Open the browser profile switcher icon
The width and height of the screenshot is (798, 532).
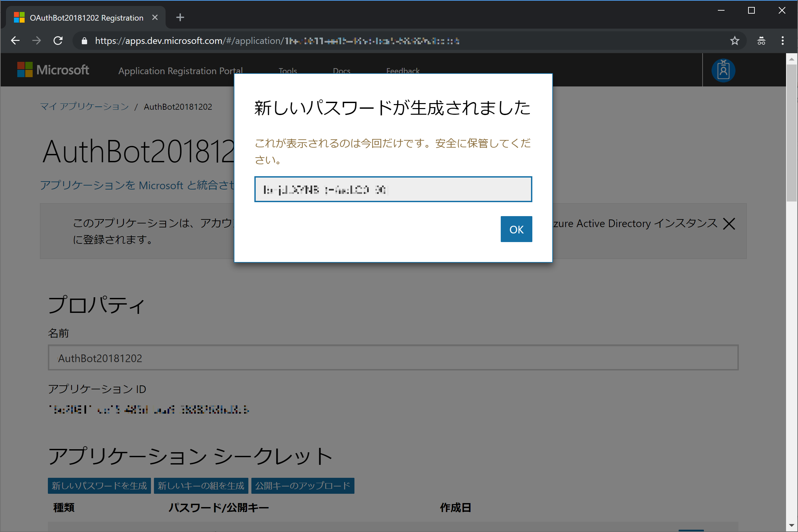pyautogui.click(x=761, y=40)
